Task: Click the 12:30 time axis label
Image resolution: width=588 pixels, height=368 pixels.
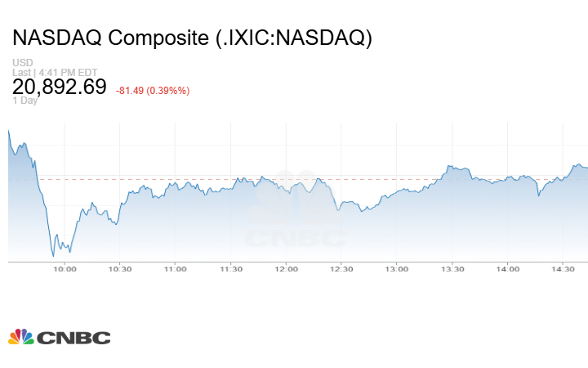Action: (x=341, y=269)
